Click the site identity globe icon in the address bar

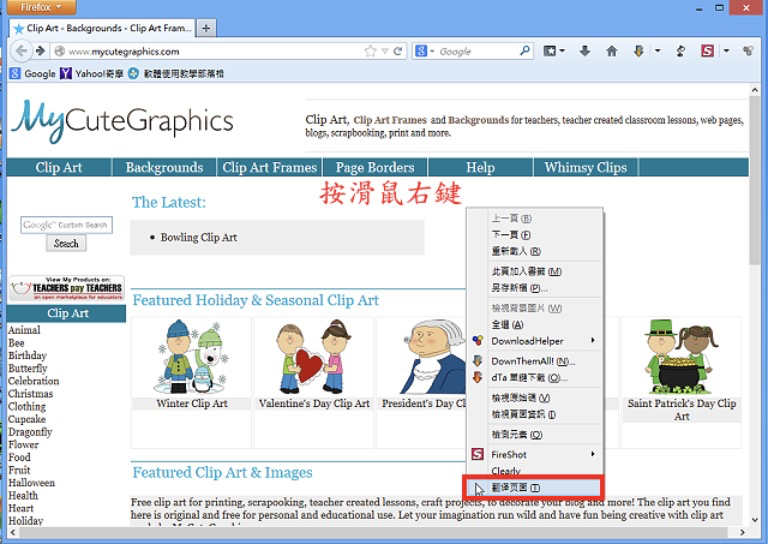click(x=60, y=51)
